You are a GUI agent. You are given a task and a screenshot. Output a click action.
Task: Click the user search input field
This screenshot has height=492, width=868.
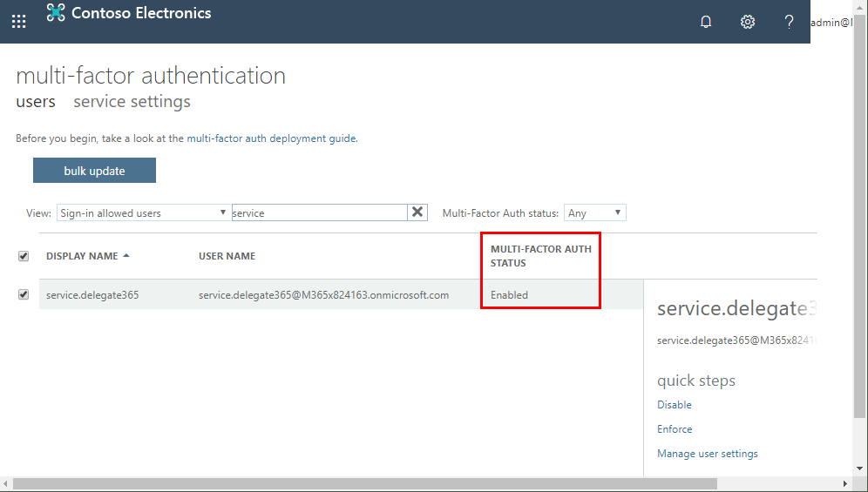click(319, 212)
